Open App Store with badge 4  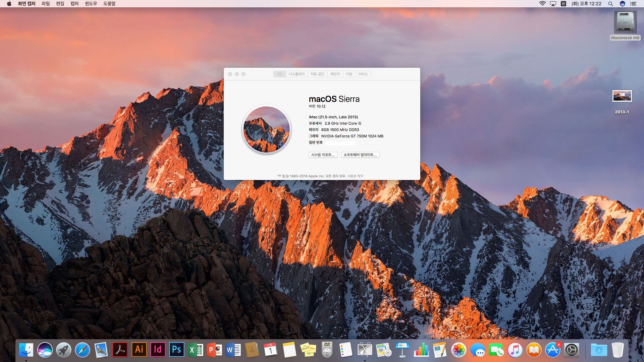552,350
